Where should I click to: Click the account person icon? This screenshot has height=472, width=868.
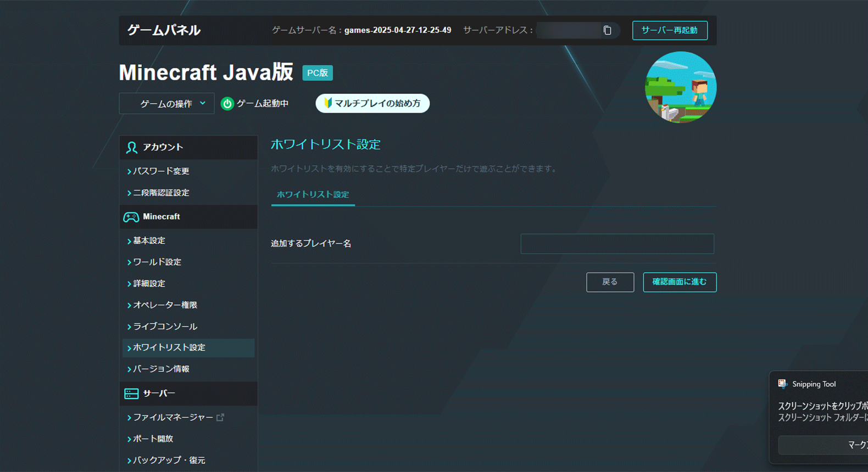[131, 147]
